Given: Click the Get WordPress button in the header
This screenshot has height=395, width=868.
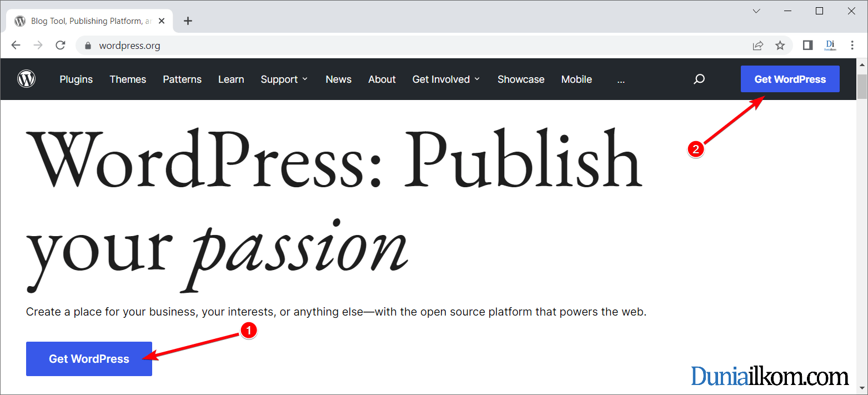Looking at the screenshot, I should tap(790, 79).
